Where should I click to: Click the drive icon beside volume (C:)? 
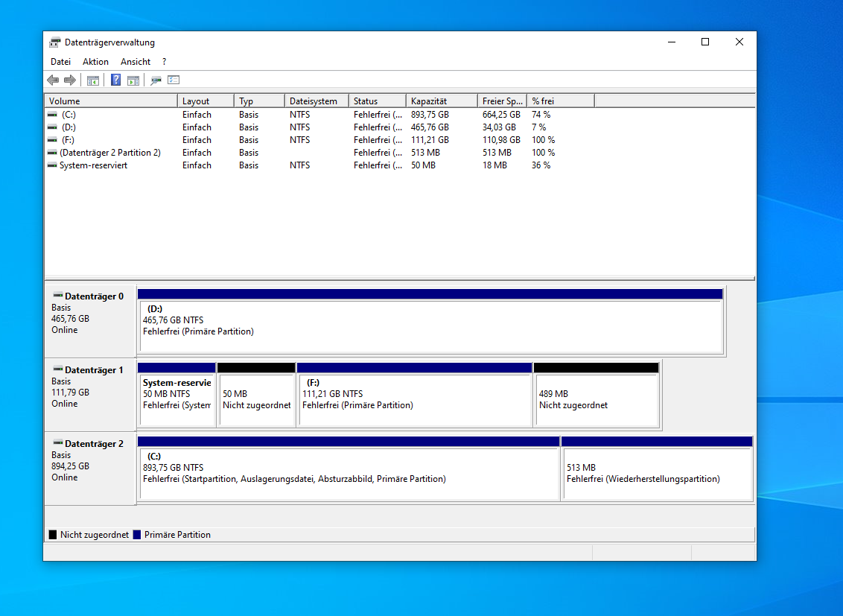(x=52, y=115)
